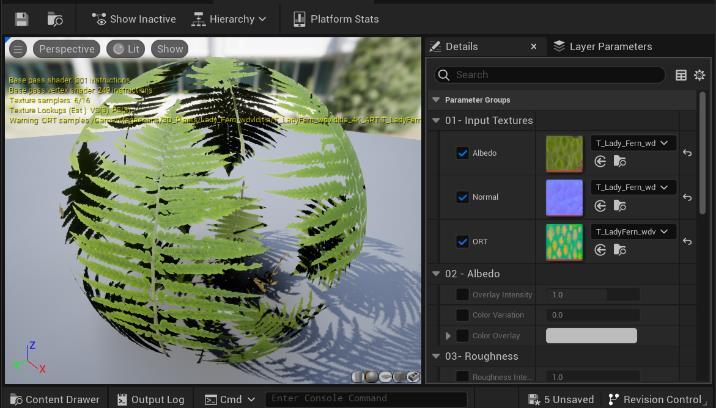This screenshot has height=408, width=716.
Task: Click Browse to asset icon in toolbar
Action: [55, 19]
